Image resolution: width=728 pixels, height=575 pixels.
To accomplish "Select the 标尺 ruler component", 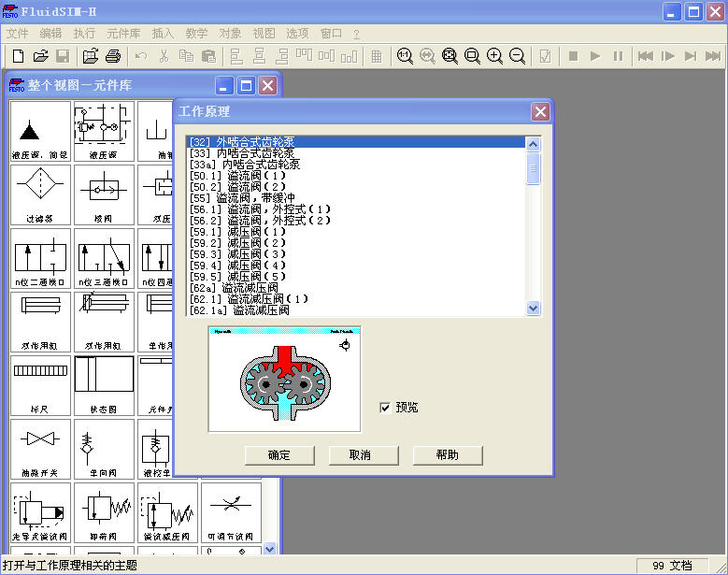I will tap(40, 386).
